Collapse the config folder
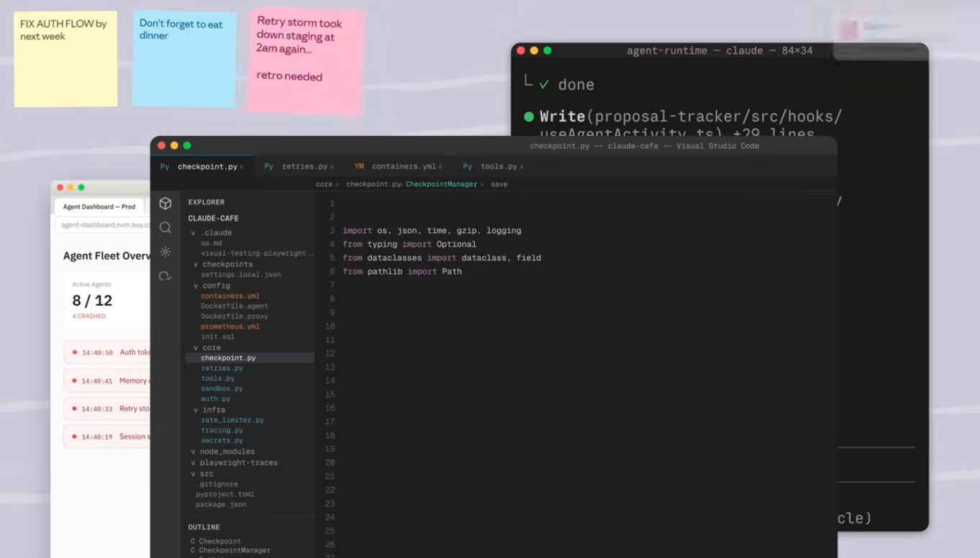 tap(211, 285)
